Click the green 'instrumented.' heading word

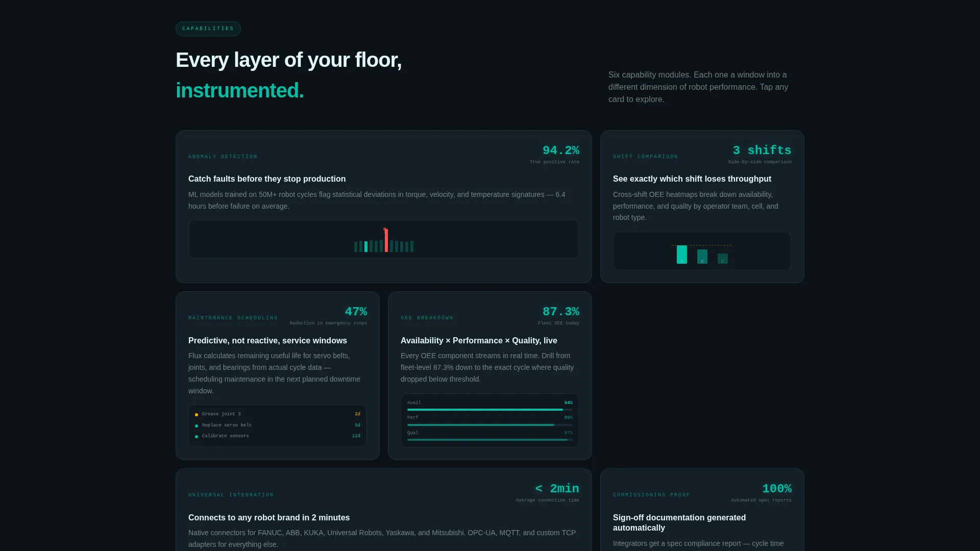240,91
